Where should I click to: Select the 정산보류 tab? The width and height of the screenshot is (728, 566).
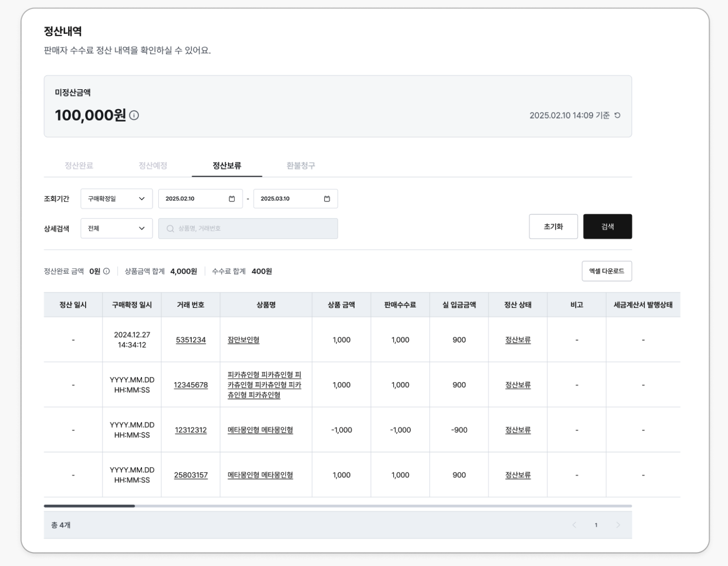pyautogui.click(x=227, y=165)
